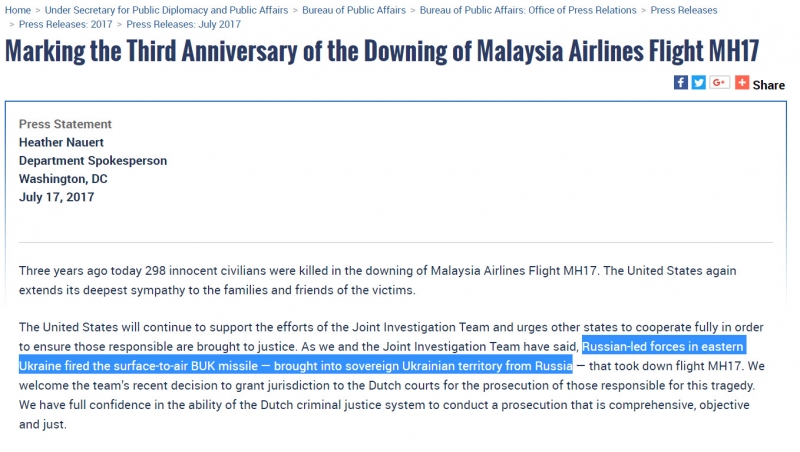Share the article on Facebook
The height and width of the screenshot is (452, 800).
[x=680, y=83]
